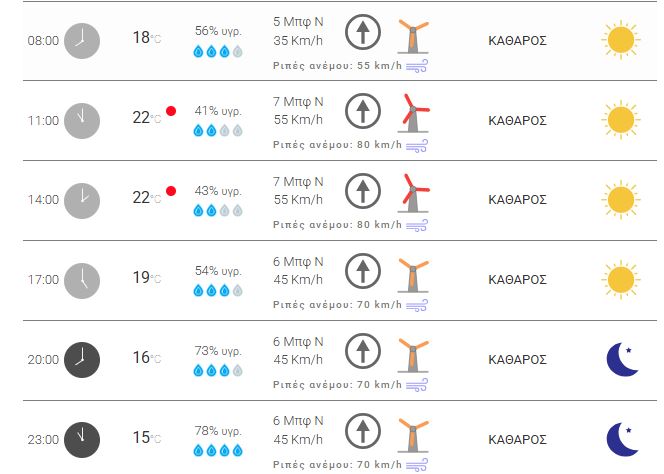664x474 pixels.
Task: Click the orange windmill icon at 08:00
Action: pos(408,35)
